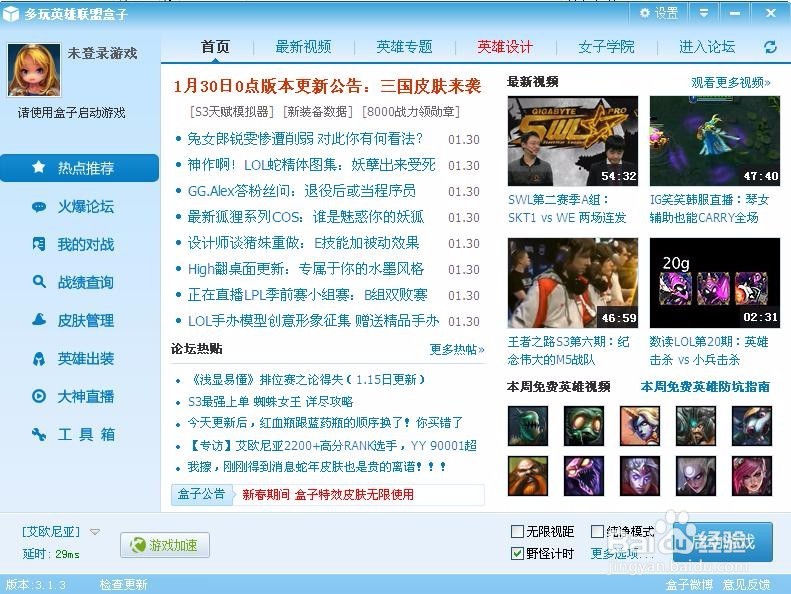Open 设置 with the gear icon
The image size is (791, 594).
click(x=659, y=13)
